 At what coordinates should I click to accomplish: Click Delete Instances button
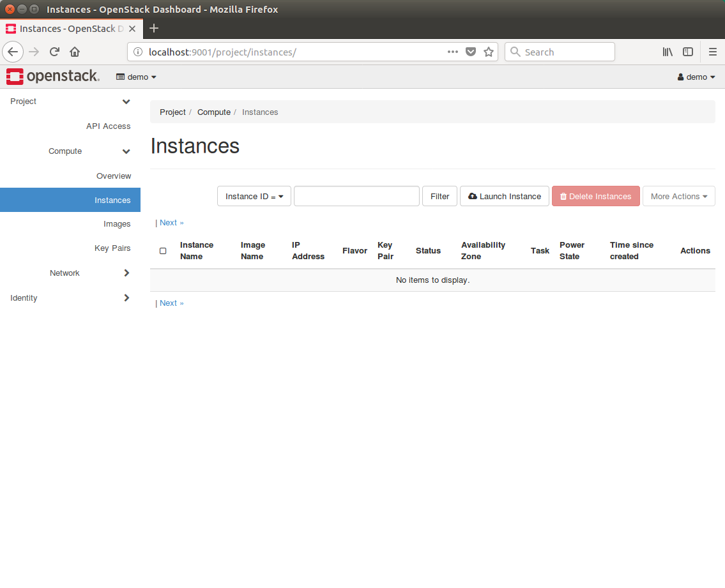(595, 197)
